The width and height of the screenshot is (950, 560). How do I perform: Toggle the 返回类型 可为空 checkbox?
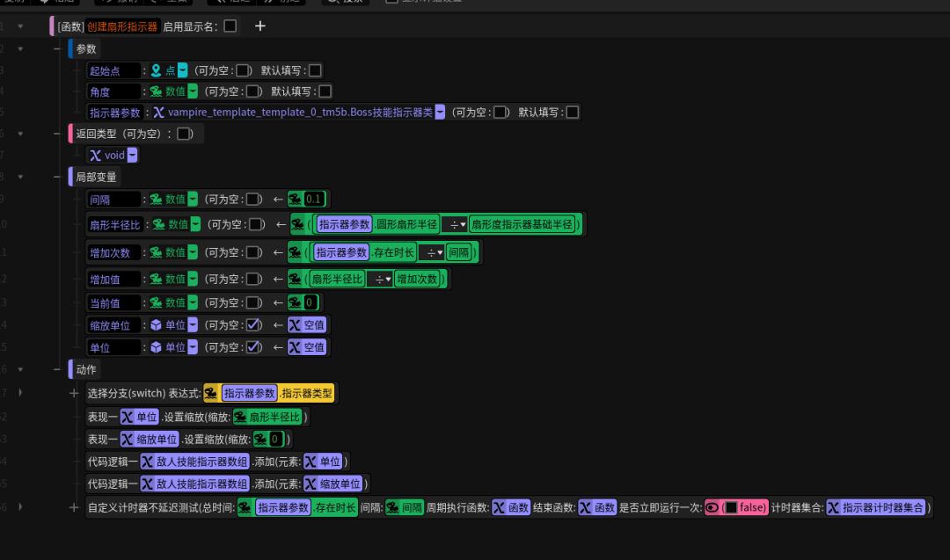tap(184, 134)
